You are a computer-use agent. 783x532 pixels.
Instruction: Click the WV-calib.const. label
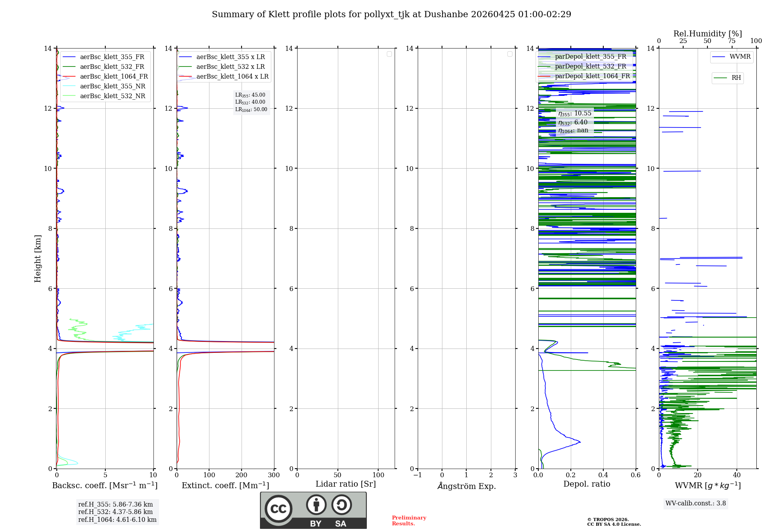point(695,503)
